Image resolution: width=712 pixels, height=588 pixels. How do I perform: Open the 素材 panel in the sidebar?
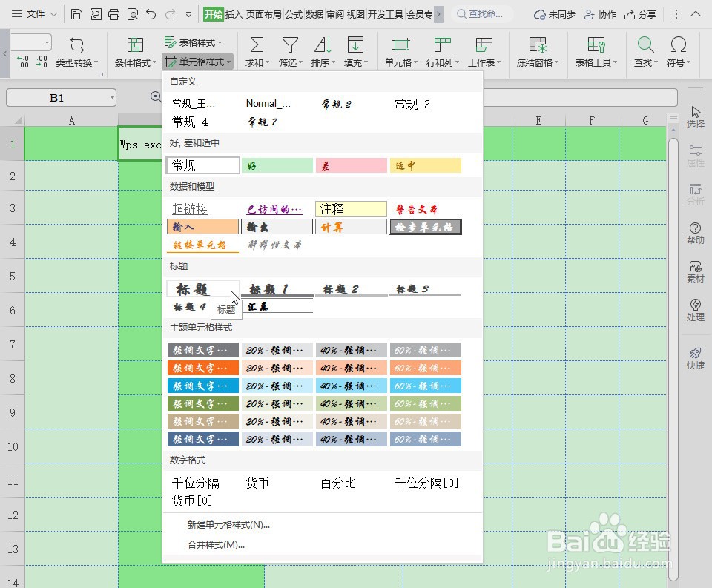(x=694, y=271)
